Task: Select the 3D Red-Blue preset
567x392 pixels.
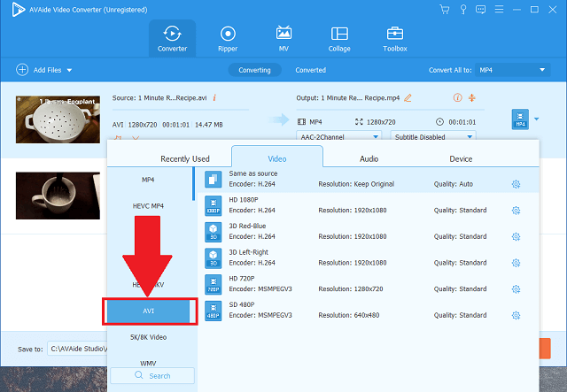Action: (x=369, y=232)
